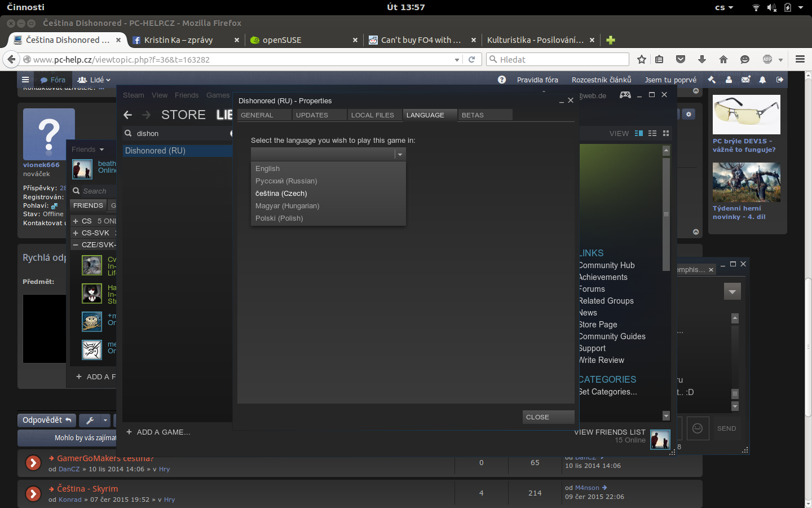
Task: Collapse the CZE/SVK friends group
Action: (76, 244)
